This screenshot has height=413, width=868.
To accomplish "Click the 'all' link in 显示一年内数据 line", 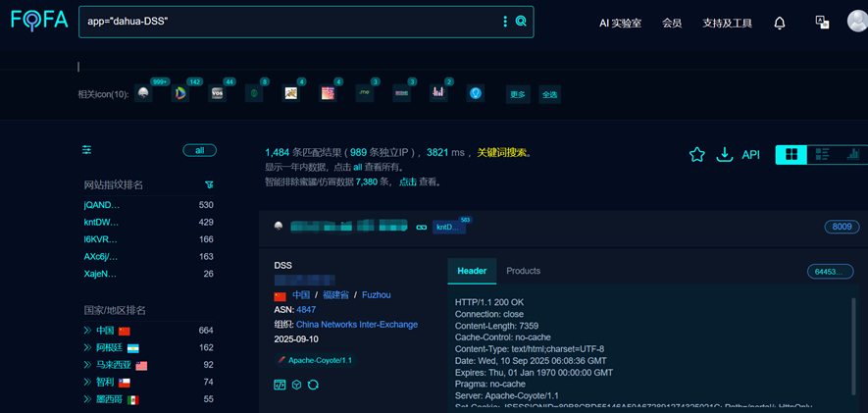I will pyautogui.click(x=358, y=167).
